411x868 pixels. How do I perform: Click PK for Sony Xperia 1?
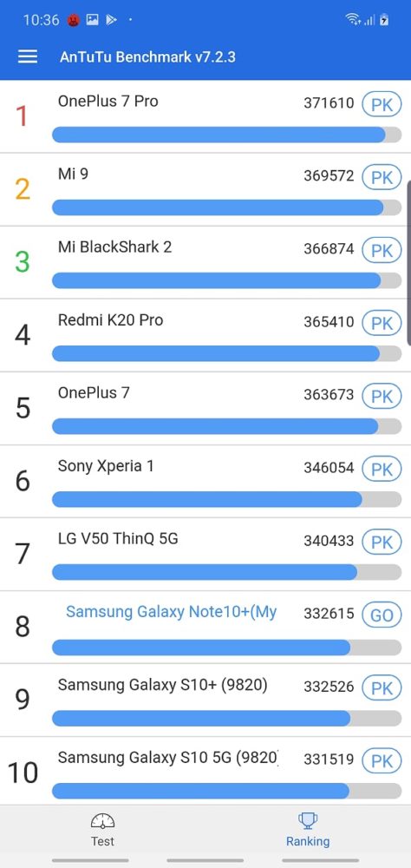pyautogui.click(x=382, y=469)
